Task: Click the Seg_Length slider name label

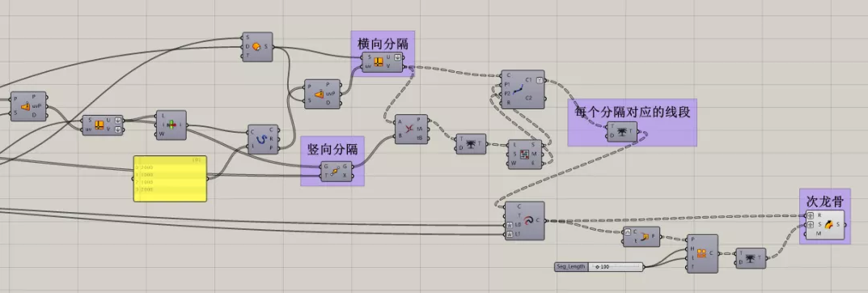Action: [x=571, y=266]
